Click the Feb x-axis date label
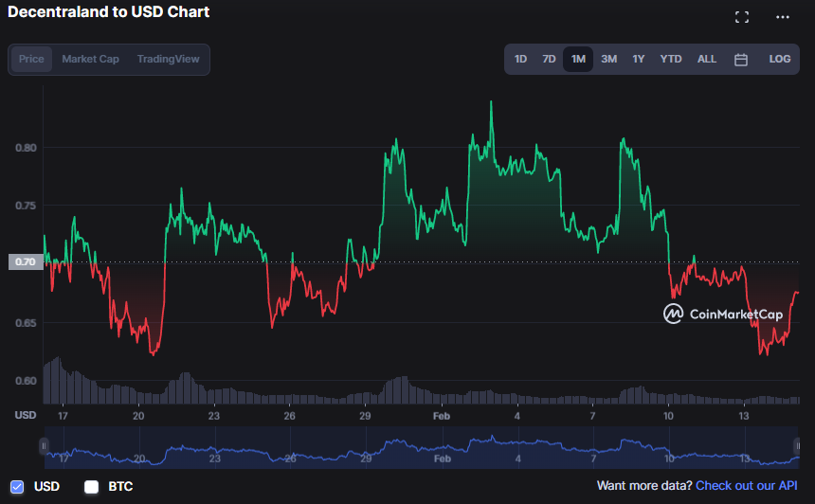This screenshot has width=815, height=504. tap(442, 416)
